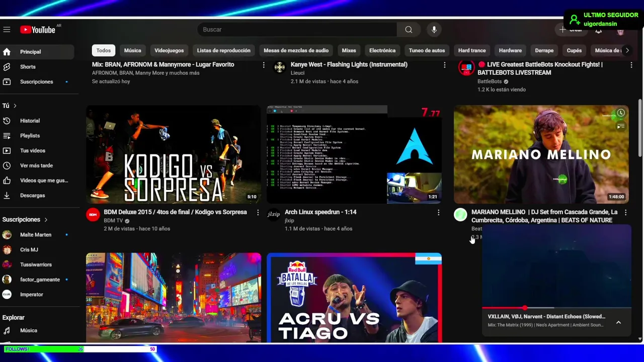The image size is (644, 362).
Task: Open options for Kanye West Flashing Lights
Action: pos(444,65)
